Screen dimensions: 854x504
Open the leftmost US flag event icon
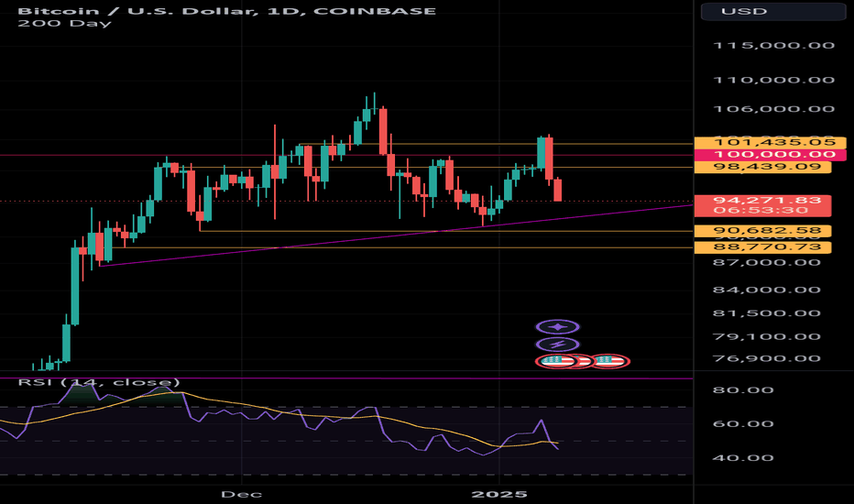click(555, 361)
